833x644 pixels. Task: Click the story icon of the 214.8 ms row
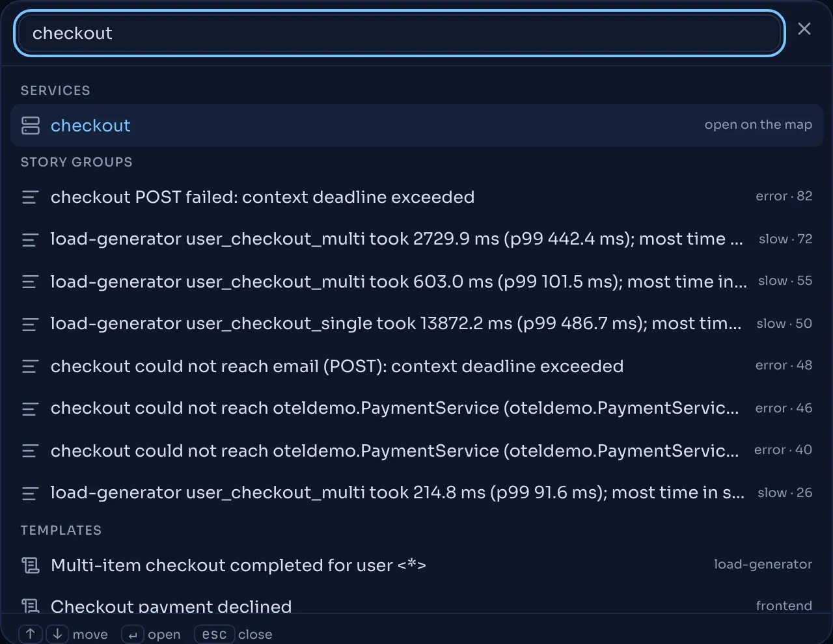[x=31, y=493]
